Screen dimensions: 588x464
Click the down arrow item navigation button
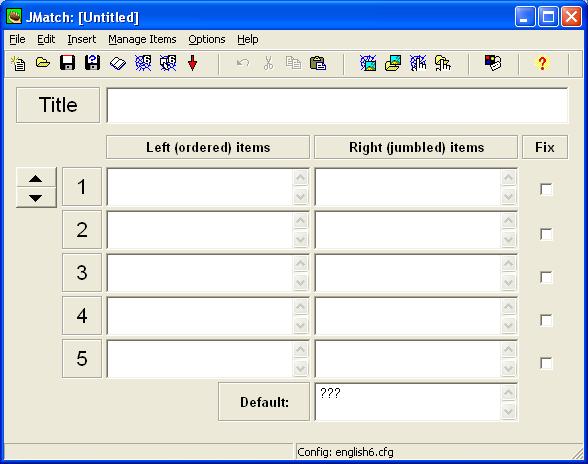(36, 197)
